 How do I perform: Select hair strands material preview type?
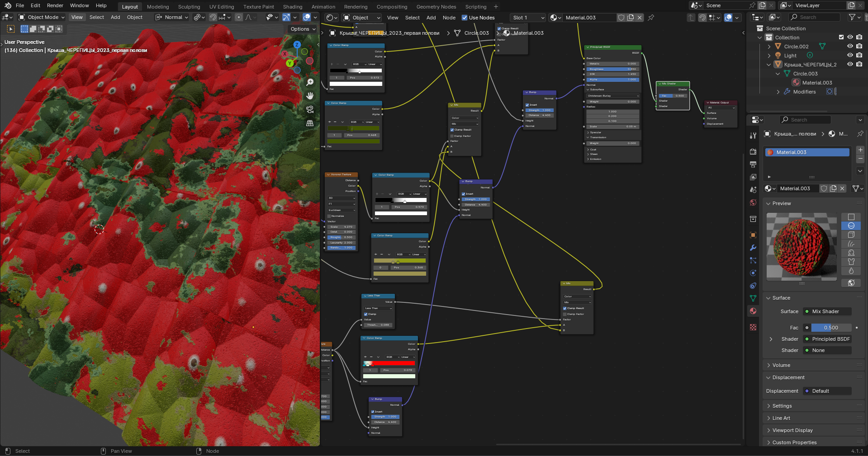tap(851, 244)
